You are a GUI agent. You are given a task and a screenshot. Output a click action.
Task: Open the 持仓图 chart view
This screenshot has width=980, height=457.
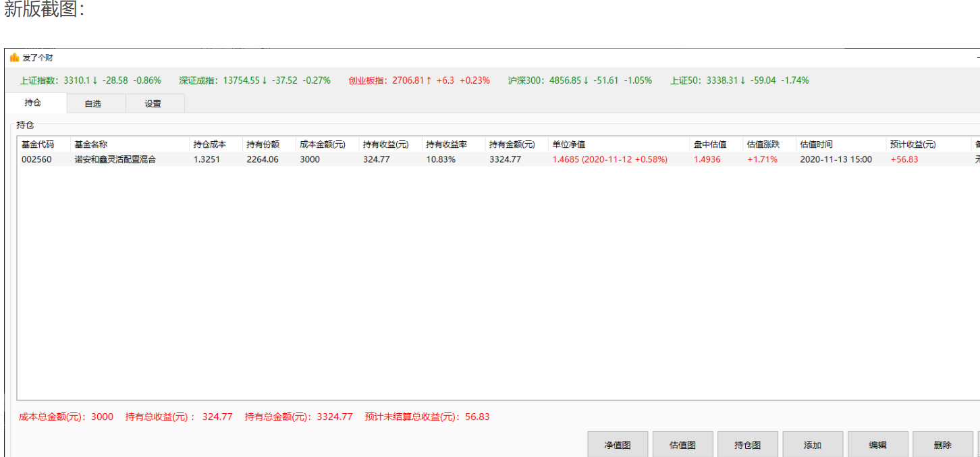tap(746, 444)
